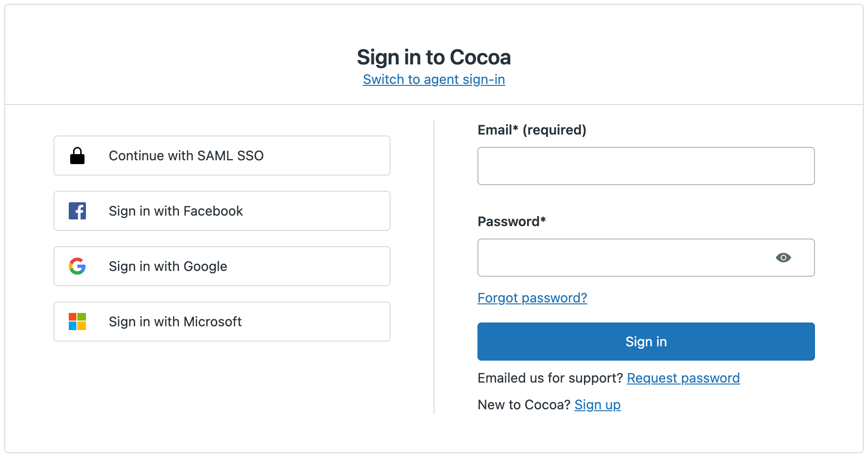Click the Email* (required) label

tap(531, 130)
